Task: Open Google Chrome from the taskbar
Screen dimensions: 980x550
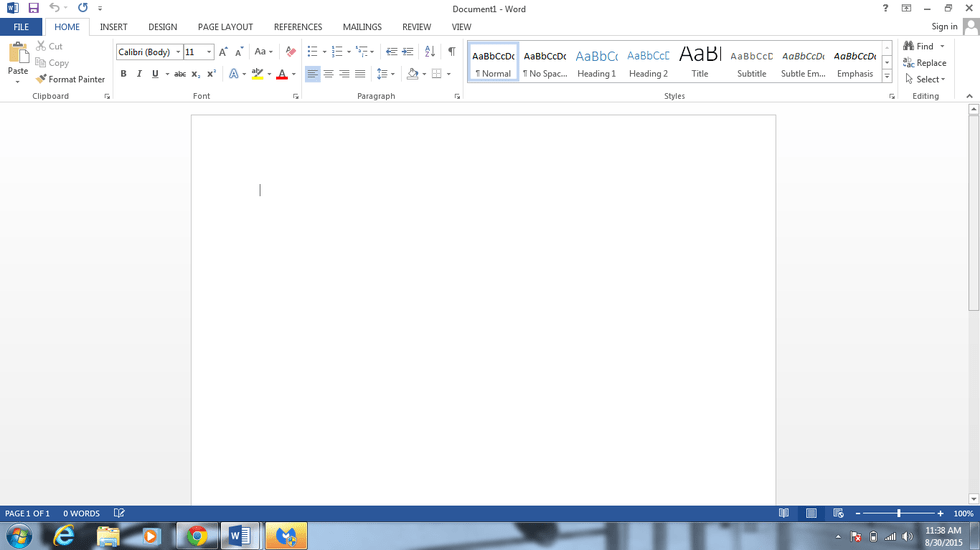Action: (197, 536)
